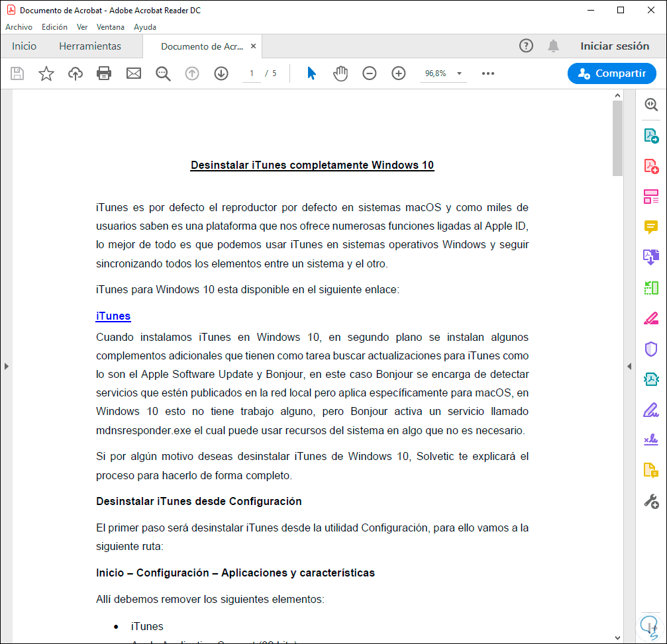Click the document title 'Desinstalar iTunes completamente Windows 10'
The image size is (667, 644).
pyautogui.click(x=312, y=165)
